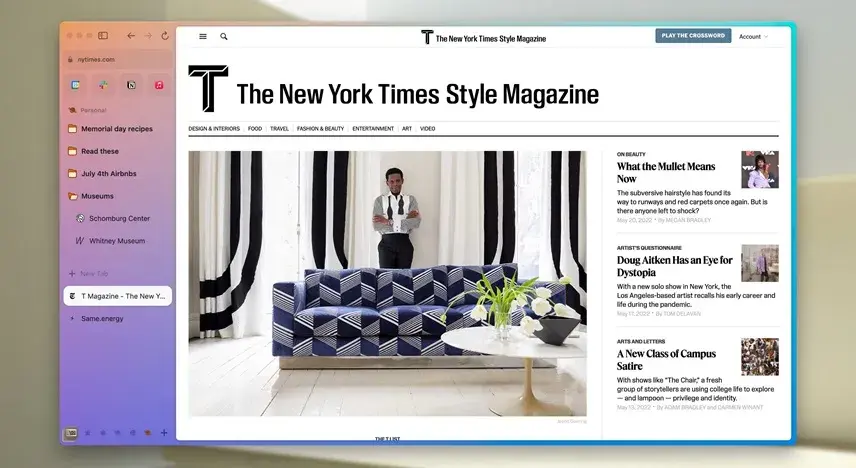The width and height of the screenshot is (856, 468).
Task: Click the add new space plus icon
Action: point(164,433)
